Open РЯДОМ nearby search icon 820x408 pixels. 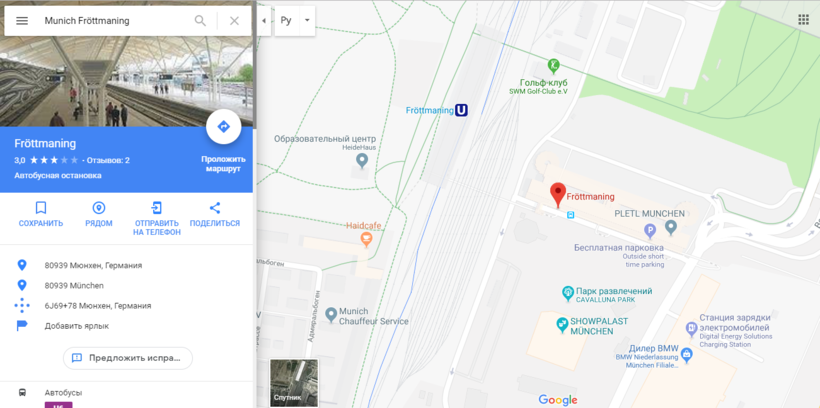coord(99,215)
